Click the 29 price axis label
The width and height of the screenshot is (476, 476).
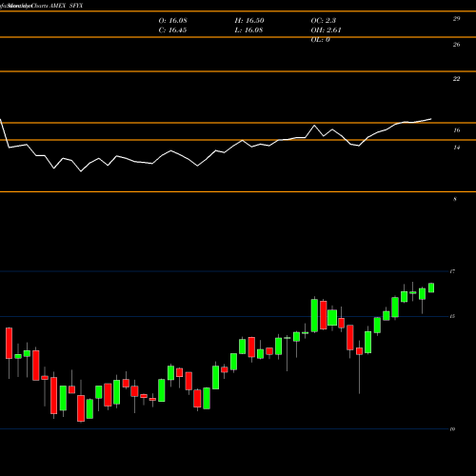tap(456, 19)
